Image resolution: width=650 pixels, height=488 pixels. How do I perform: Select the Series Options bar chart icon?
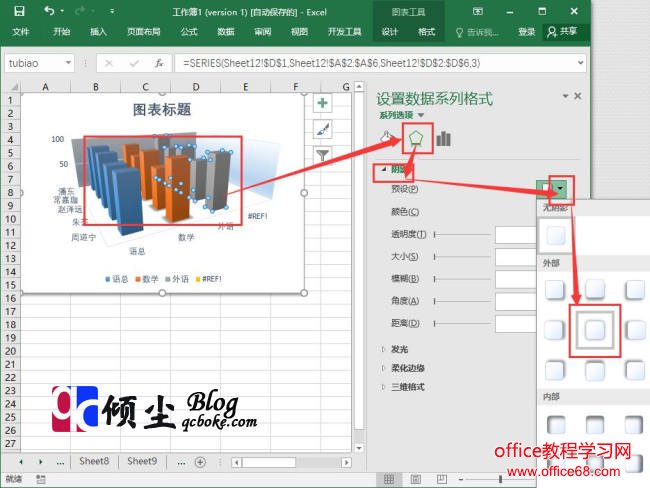coord(443,138)
